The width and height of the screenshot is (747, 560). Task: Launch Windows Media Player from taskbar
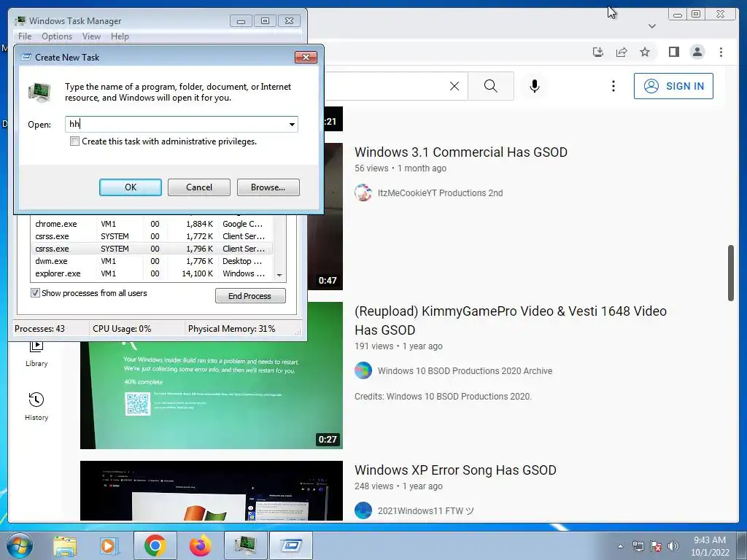pos(109,545)
